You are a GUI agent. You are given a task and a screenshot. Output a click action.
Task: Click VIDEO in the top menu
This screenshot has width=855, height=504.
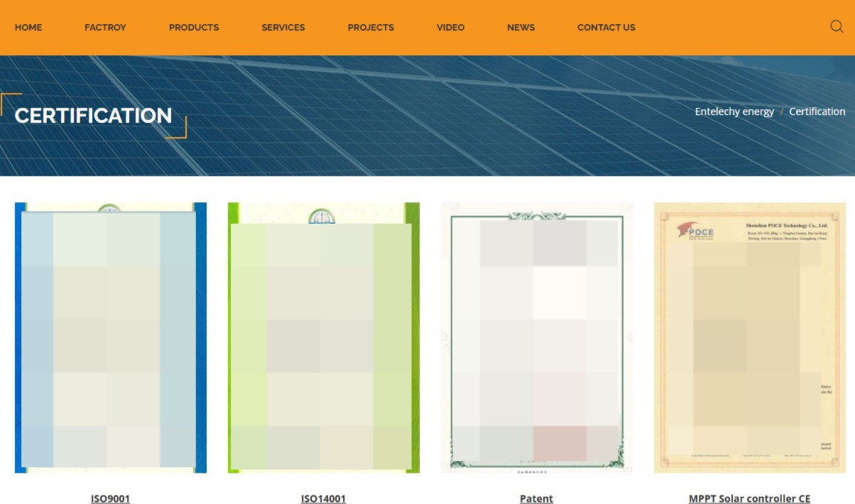[450, 28]
